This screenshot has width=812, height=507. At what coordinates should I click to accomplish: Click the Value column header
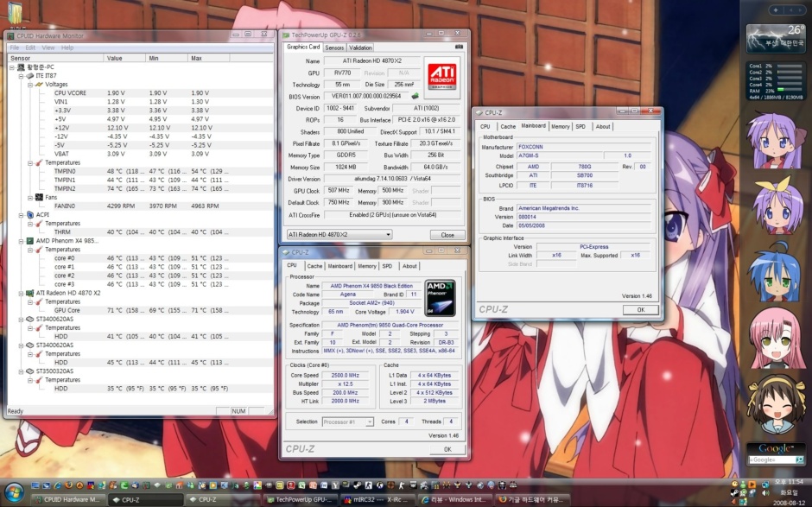pos(124,58)
